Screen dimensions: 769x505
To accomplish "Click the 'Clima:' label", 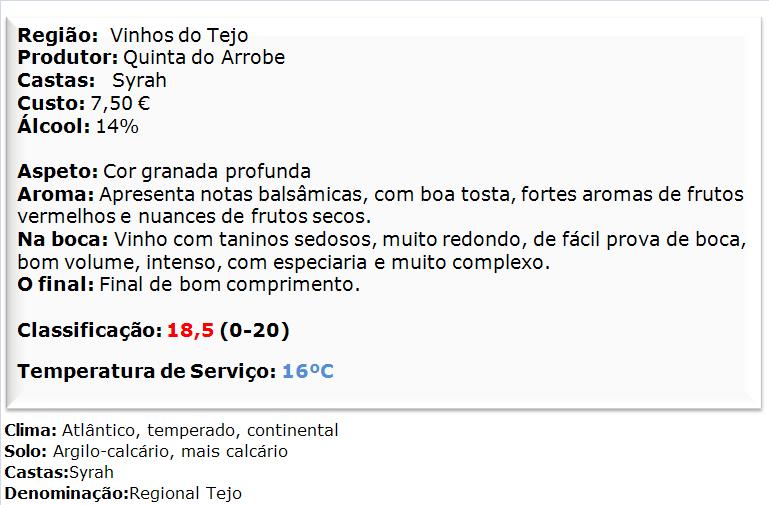I will click(31, 431).
